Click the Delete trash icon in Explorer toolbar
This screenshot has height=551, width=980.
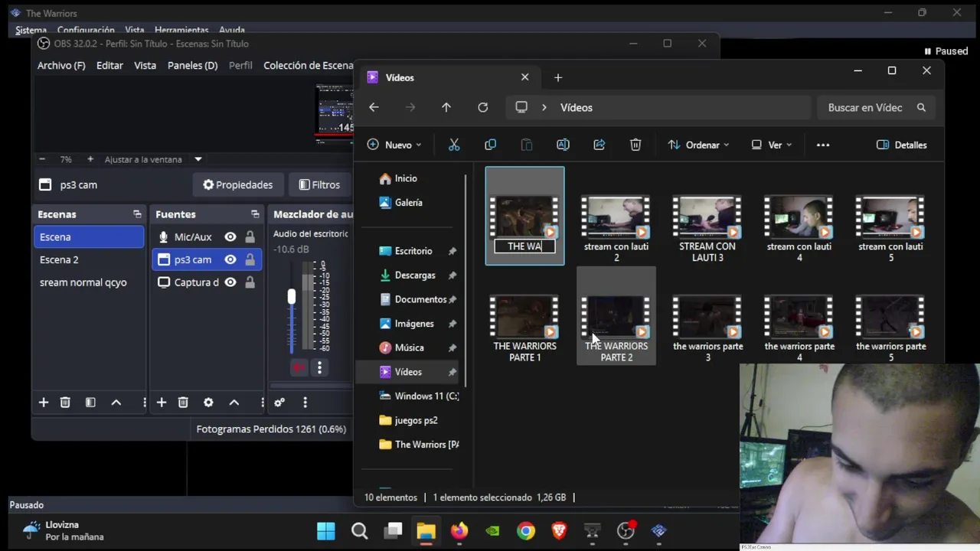[x=635, y=145]
